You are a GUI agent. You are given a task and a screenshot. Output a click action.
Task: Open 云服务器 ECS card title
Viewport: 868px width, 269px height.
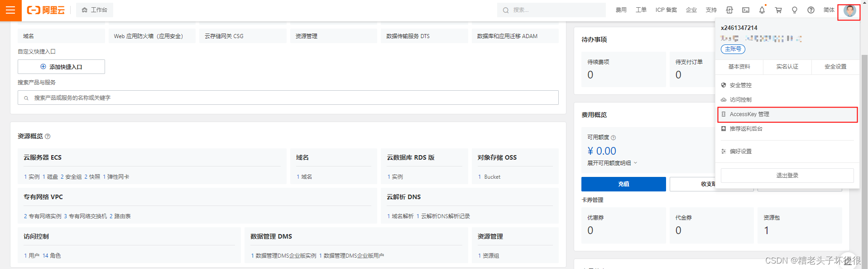[43, 157]
